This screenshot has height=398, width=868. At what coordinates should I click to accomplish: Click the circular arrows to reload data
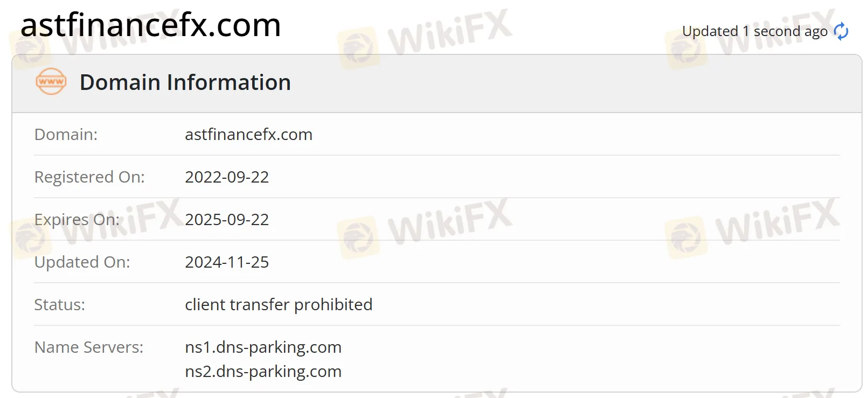point(841,32)
